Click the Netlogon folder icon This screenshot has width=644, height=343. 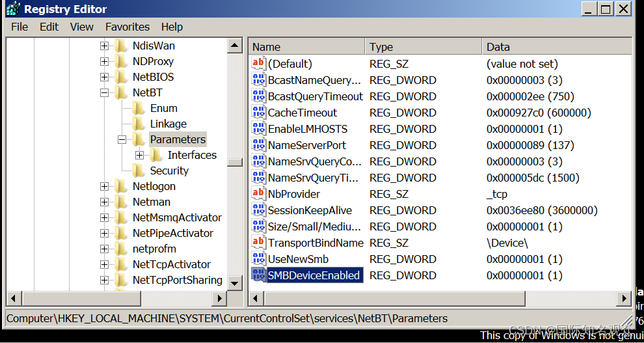coord(121,186)
